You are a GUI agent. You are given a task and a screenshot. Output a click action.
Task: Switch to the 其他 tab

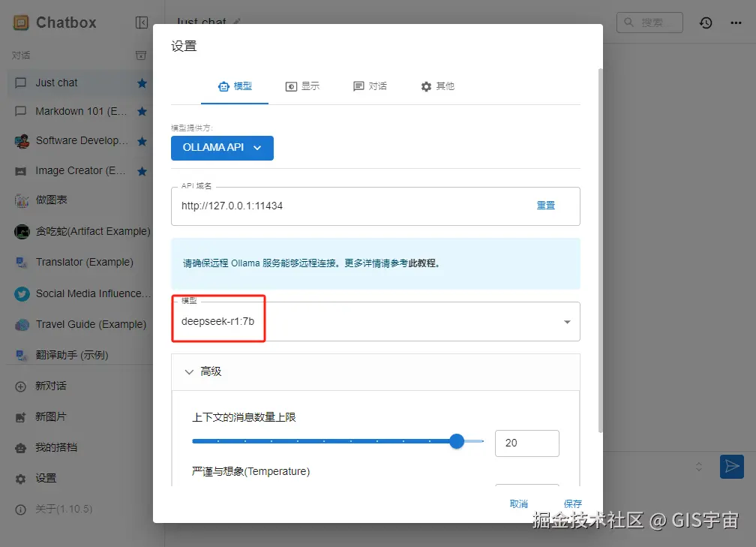click(x=437, y=86)
